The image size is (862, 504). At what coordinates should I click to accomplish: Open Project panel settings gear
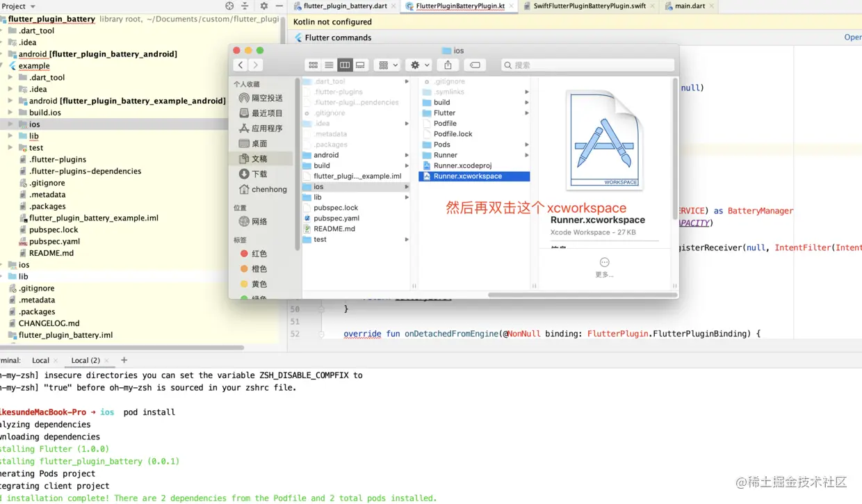[263, 6]
